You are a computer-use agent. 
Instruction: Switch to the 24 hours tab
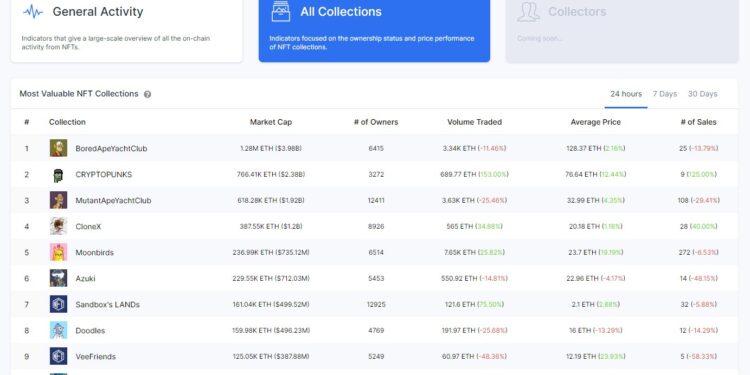(626, 94)
